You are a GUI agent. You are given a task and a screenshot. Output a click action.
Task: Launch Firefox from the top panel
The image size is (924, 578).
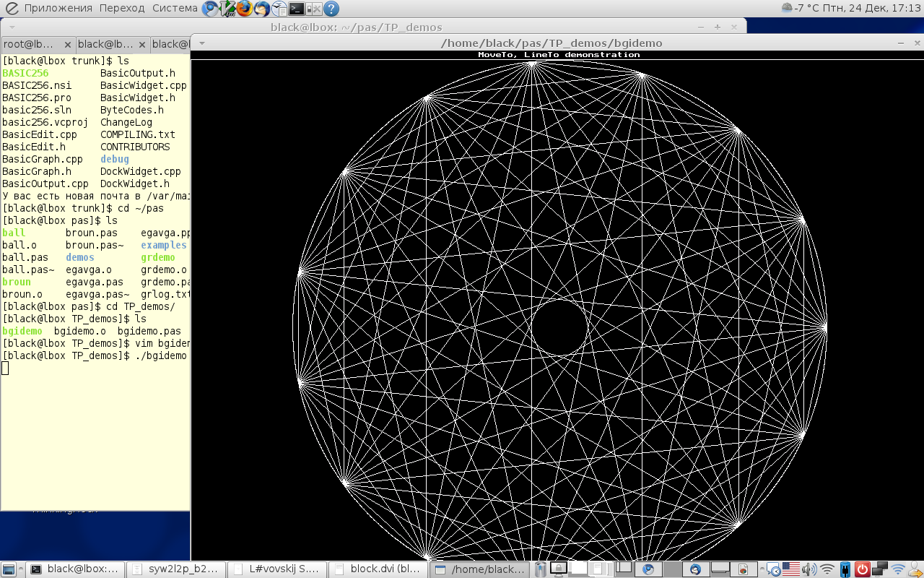coord(245,9)
